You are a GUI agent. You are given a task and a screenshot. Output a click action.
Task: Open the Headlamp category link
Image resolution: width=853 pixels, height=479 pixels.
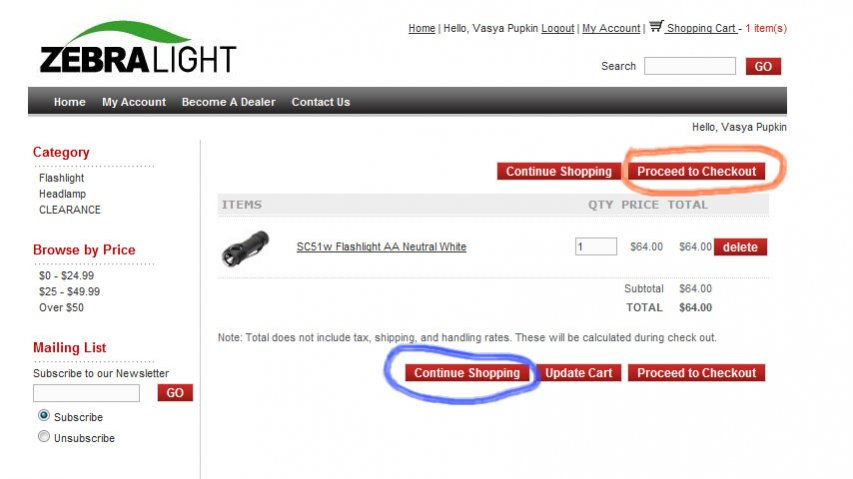pyautogui.click(x=62, y=194)
